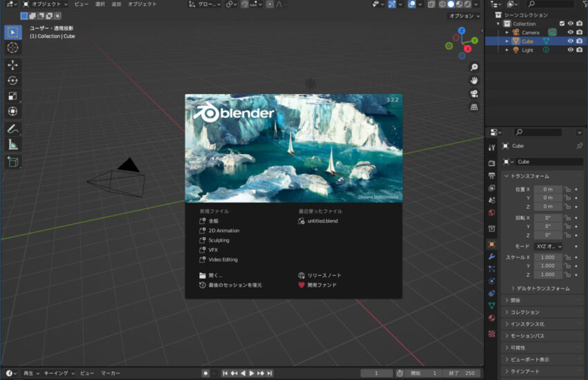Click the outliner search field
588x380 pixels.
pos(550,4)
